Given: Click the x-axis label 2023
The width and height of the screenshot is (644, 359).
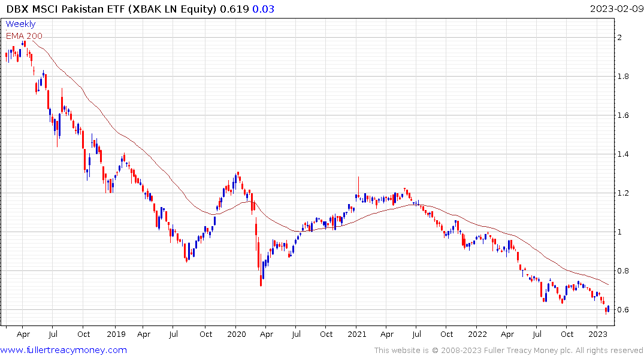Looking at the screenshot, I should click(x=598, y=334).
